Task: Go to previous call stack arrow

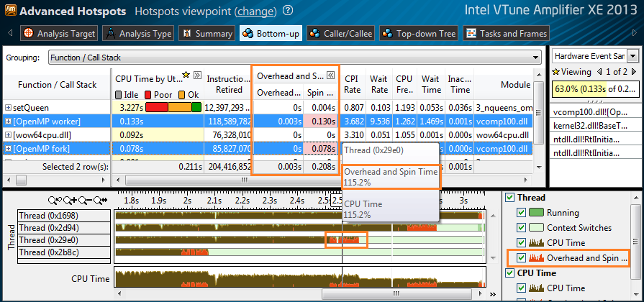Action: tap(600, 72)
